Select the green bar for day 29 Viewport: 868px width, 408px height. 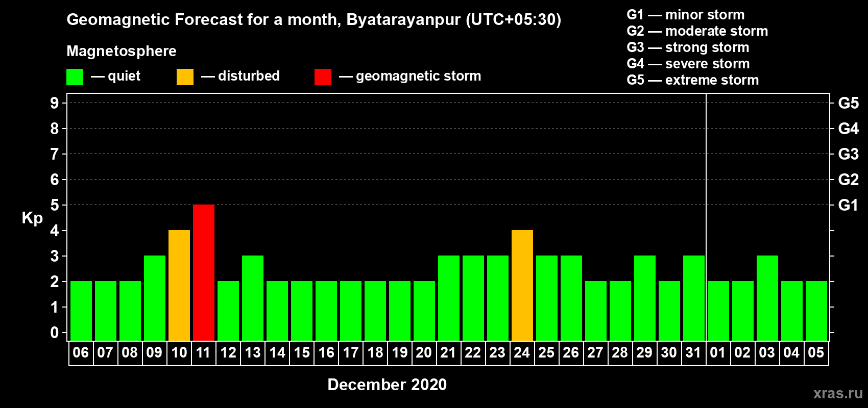645,298
